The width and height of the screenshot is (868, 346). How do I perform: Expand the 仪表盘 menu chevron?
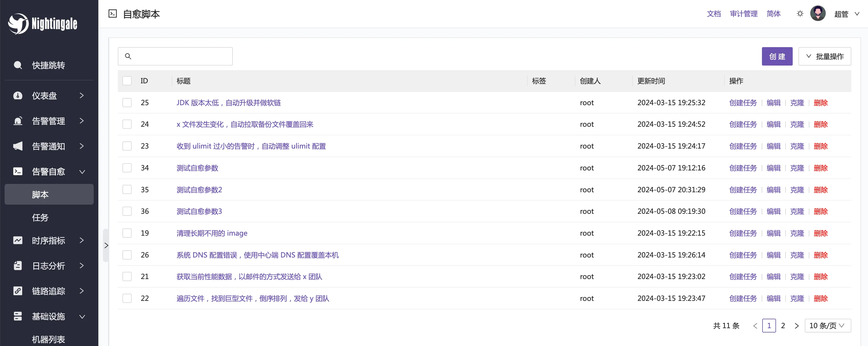(x=82, y=96)
